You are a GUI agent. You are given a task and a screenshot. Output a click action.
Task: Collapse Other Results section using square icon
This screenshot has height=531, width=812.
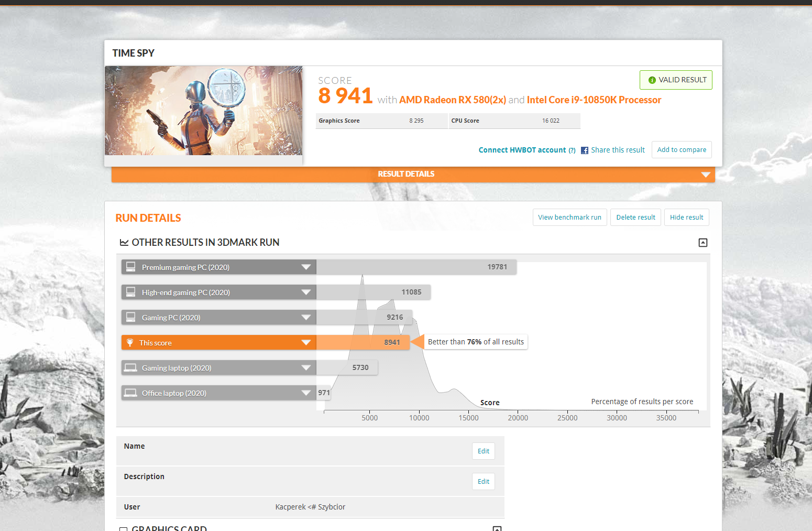(x=703, y=243)
